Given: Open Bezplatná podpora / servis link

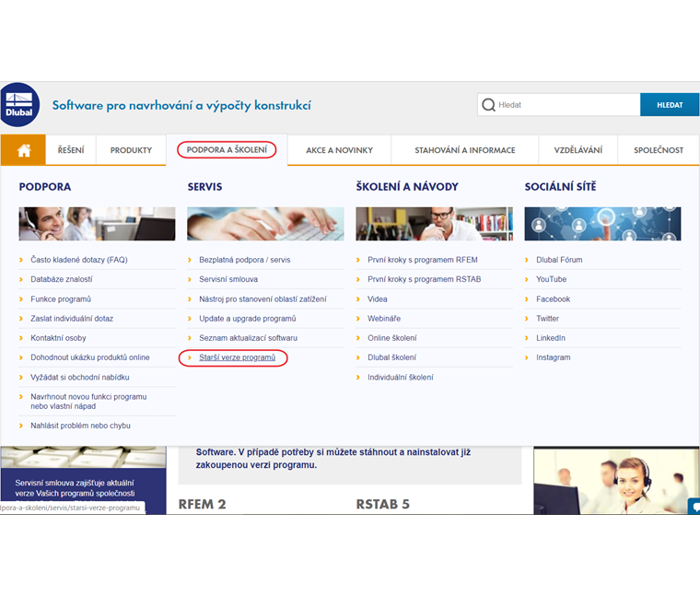Looking at the screenshot, I should click(245, 260).
